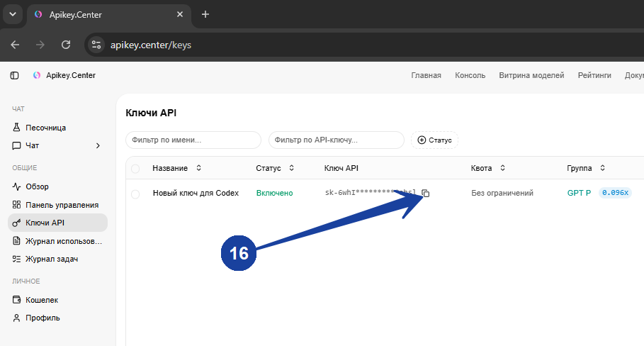Go to Обзор in sidebar

57,186
